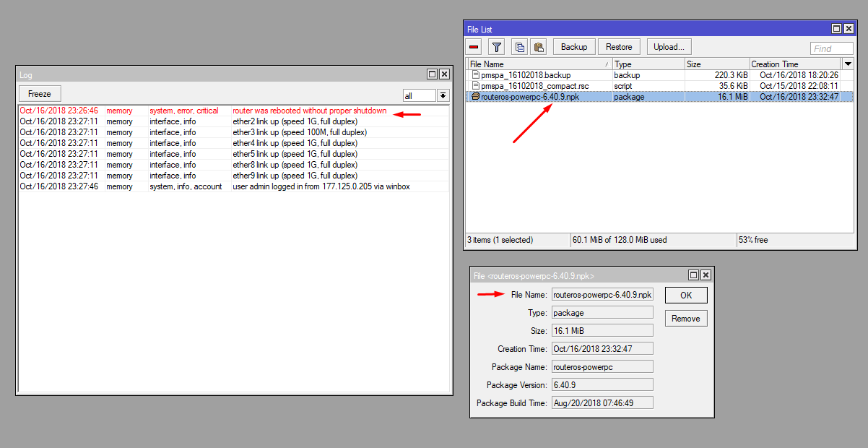Close the Log window
The width and height of the screenshot is (868, 448).
[444, 74]
